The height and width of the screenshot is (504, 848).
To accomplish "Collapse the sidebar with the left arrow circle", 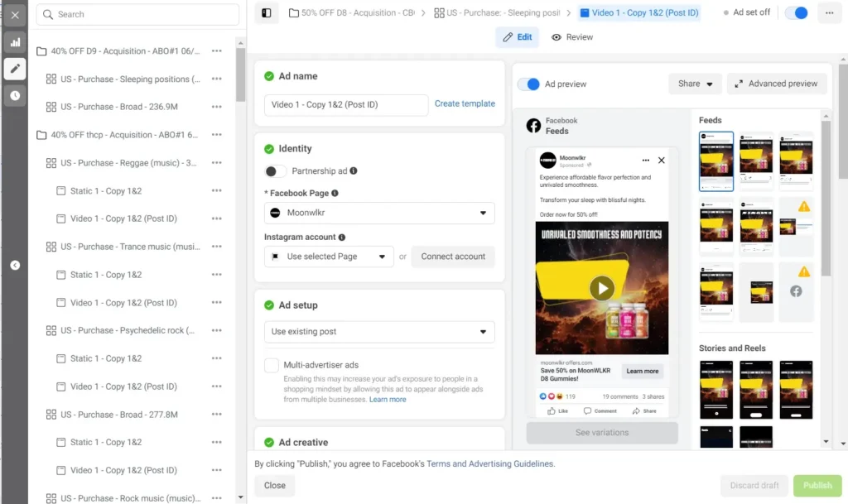I will click(15, 265).
